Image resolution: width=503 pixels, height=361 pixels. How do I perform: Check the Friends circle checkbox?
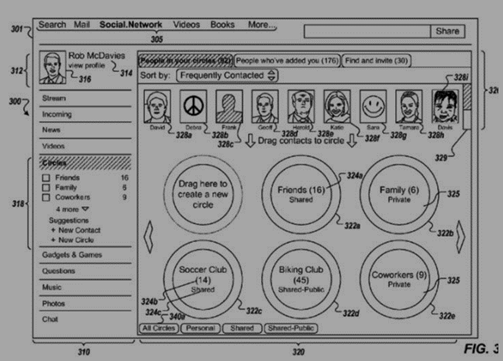coord(46,178)
